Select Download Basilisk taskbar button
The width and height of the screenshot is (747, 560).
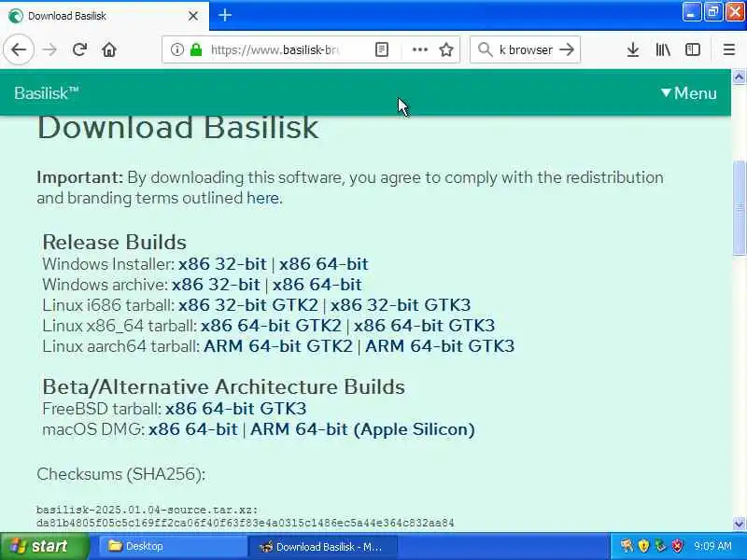[321, 546]
